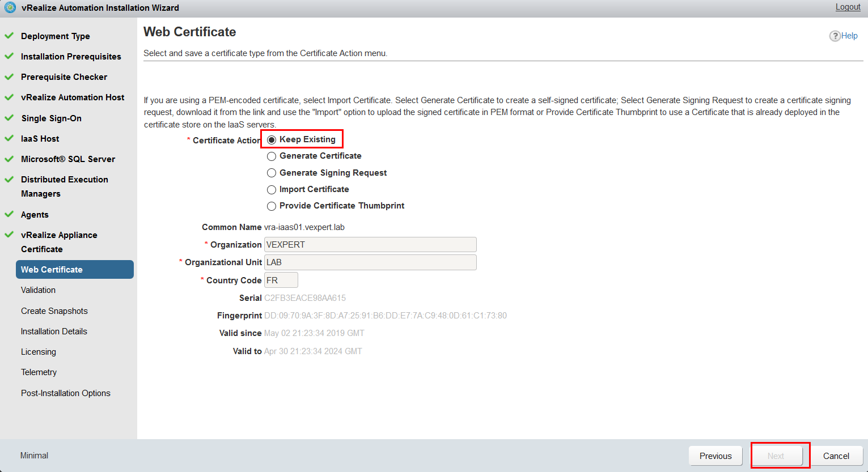Click the Logout link

coord(848,7)
